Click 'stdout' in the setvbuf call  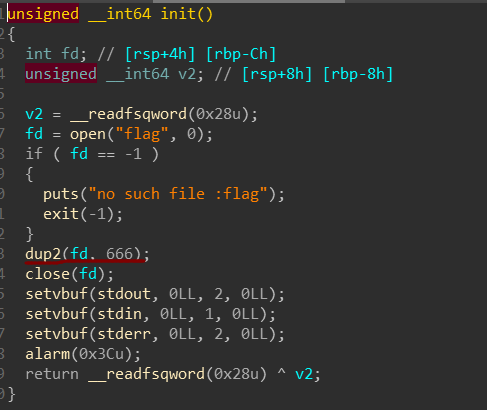(x=124, y=294)
